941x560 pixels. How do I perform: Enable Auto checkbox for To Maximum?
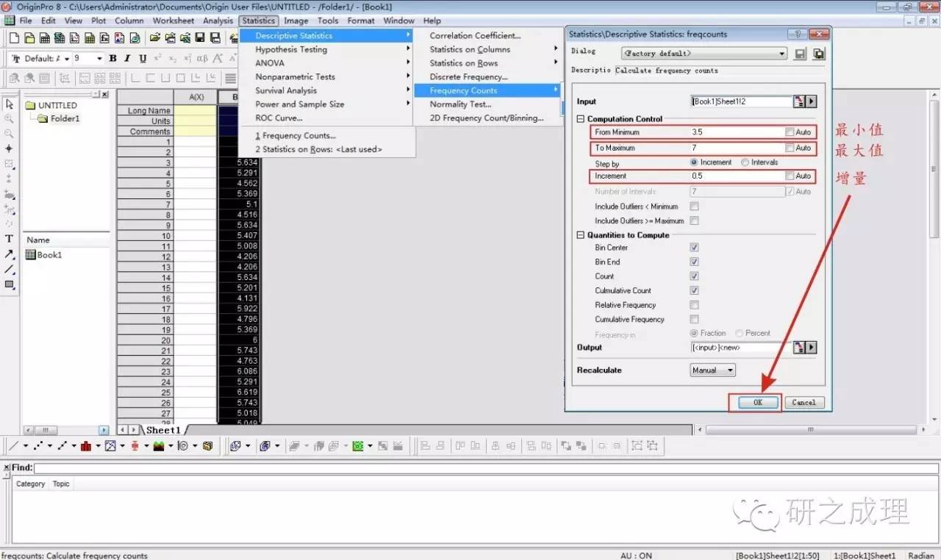coord(790,148)
